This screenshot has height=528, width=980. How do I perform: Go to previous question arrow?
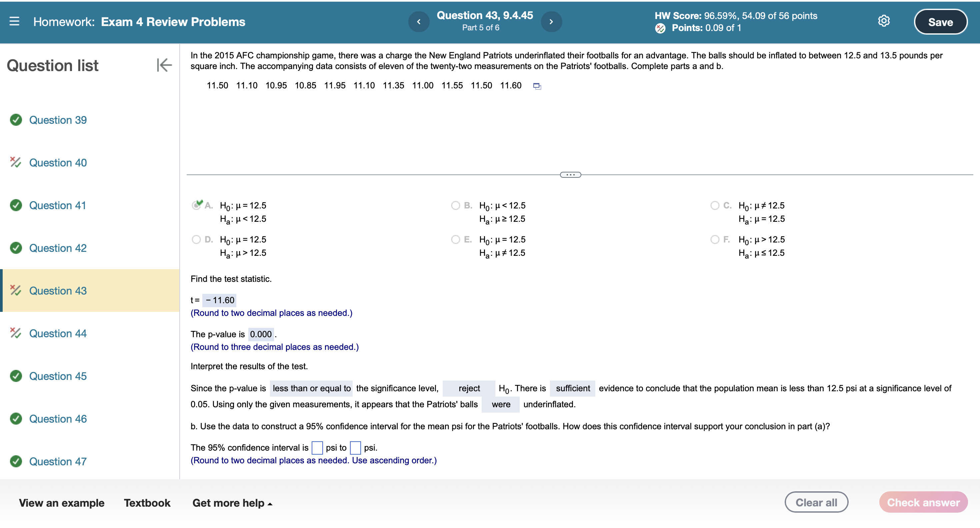419,22
